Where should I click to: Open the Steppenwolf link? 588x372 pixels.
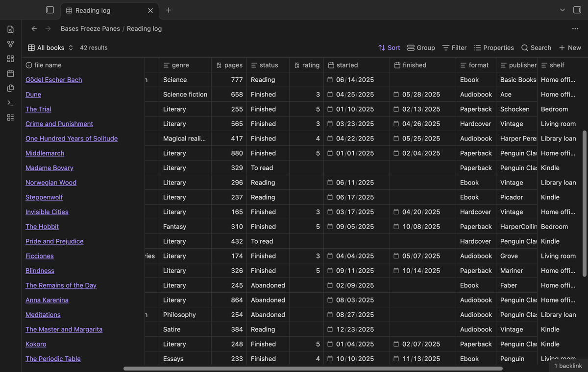coord(44,197)
